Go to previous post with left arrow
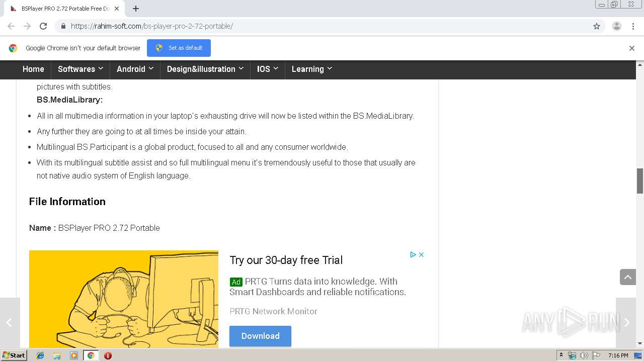The image size is (644, 362). point(10,323)
